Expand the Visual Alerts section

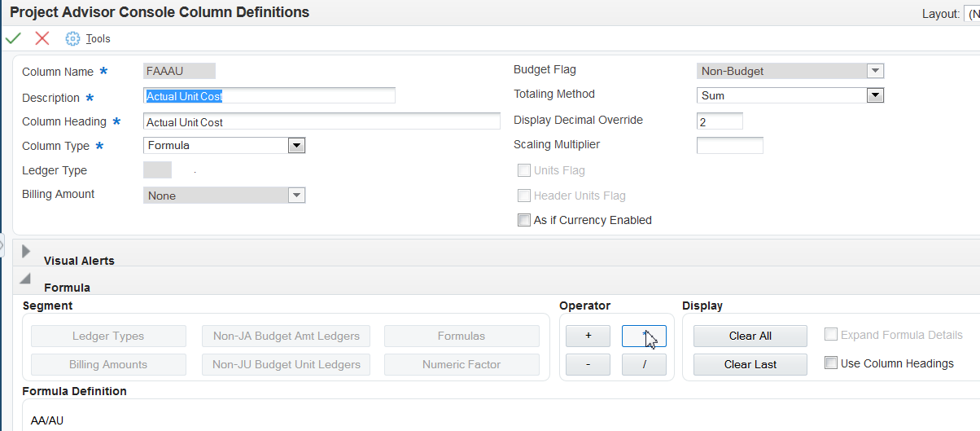(x=26, y=252)
